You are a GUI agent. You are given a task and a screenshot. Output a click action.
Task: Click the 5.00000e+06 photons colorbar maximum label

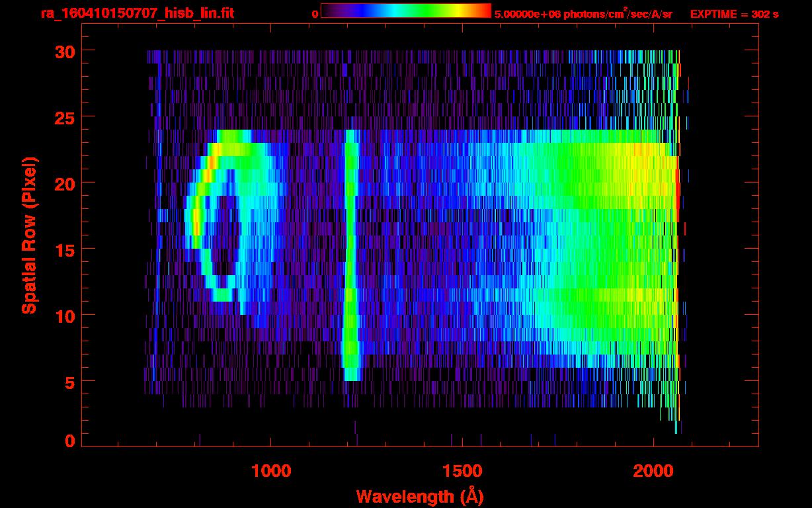click(583, 14)
